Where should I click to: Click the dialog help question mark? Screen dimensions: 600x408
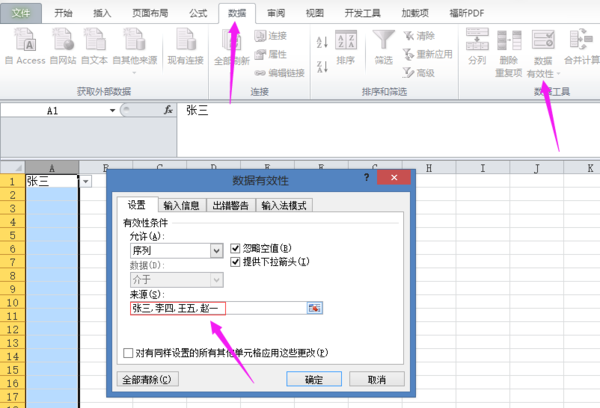366,177
